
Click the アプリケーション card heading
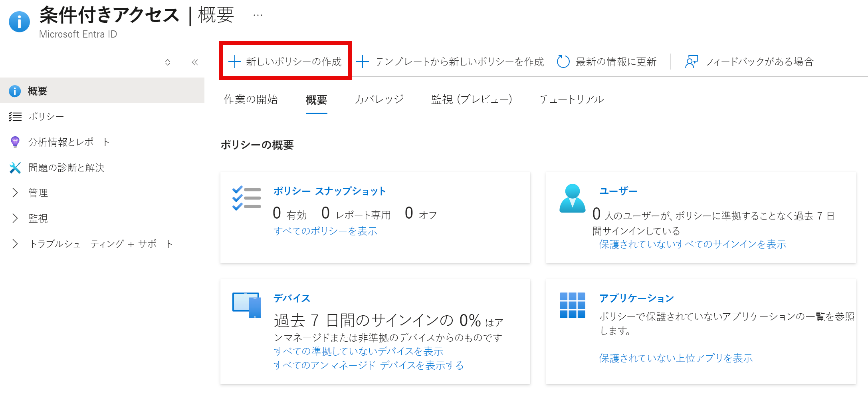tap(637, 298)
